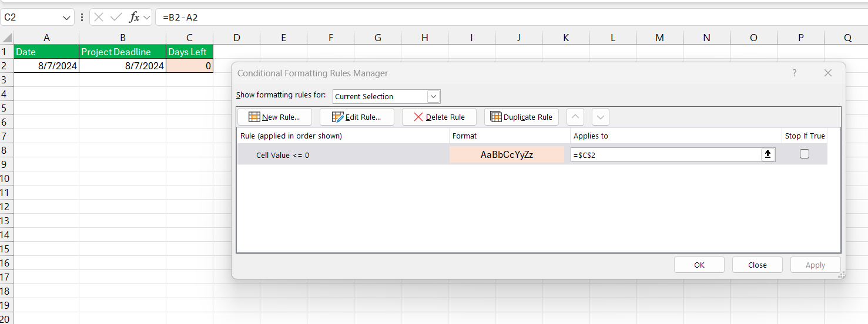Select column Q header

coord(847,38)
